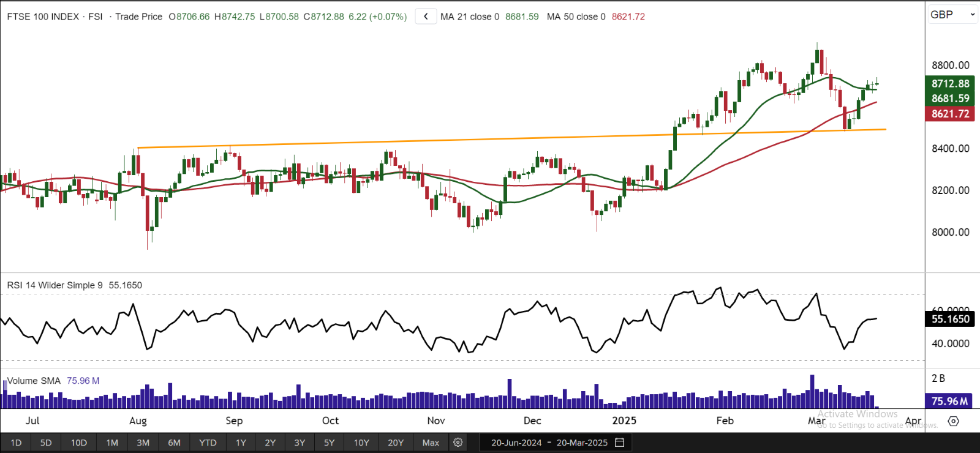Click the Sep label on time axis
Screen dimensions: 980x453
[234, 421]
